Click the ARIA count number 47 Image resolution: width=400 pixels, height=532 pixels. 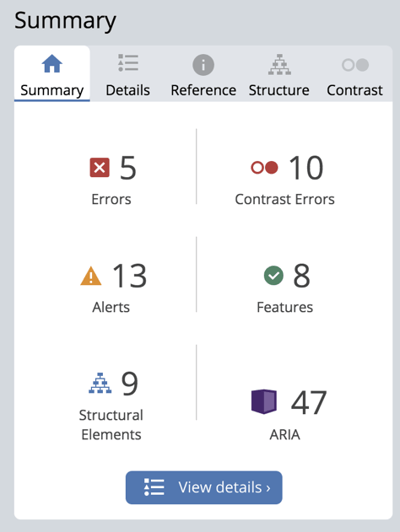click(x=309, y=402)
